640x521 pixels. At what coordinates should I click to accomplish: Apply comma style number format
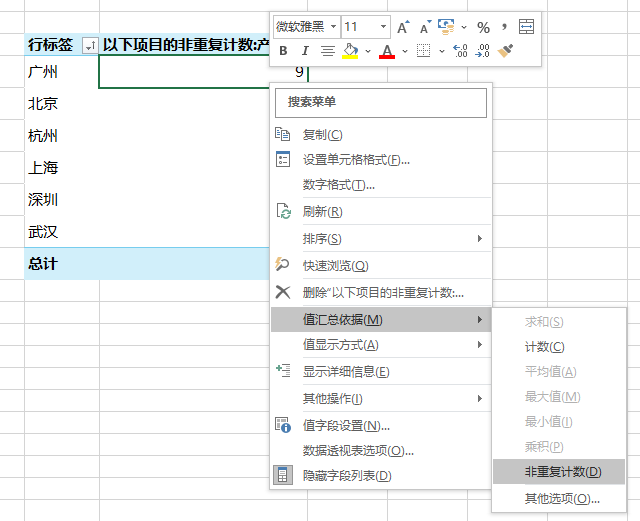(x=505, y=27)
